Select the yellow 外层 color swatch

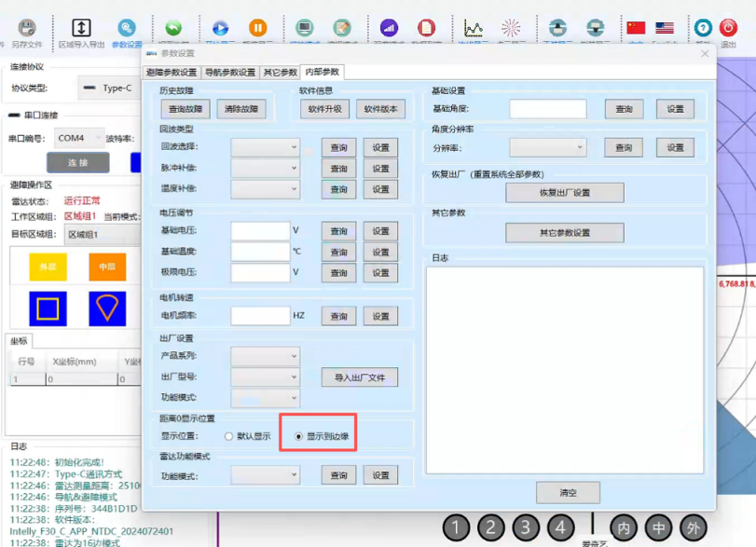(x=48, y=267)
